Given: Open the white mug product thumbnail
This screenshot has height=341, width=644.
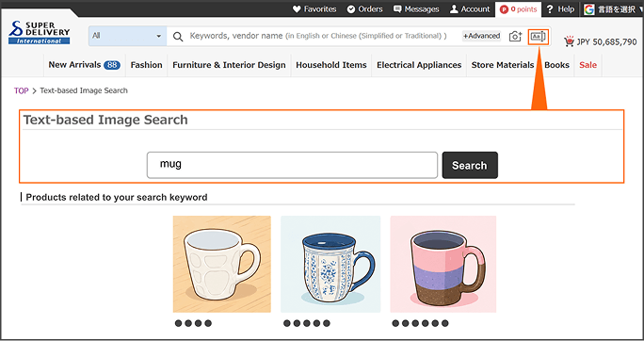Looking at the screenshot, I should click(x=222, y=264).
